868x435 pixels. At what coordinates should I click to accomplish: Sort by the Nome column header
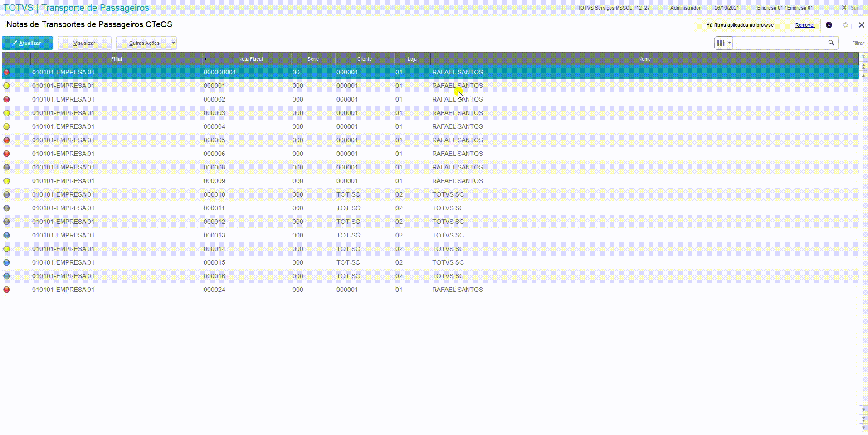644,59
